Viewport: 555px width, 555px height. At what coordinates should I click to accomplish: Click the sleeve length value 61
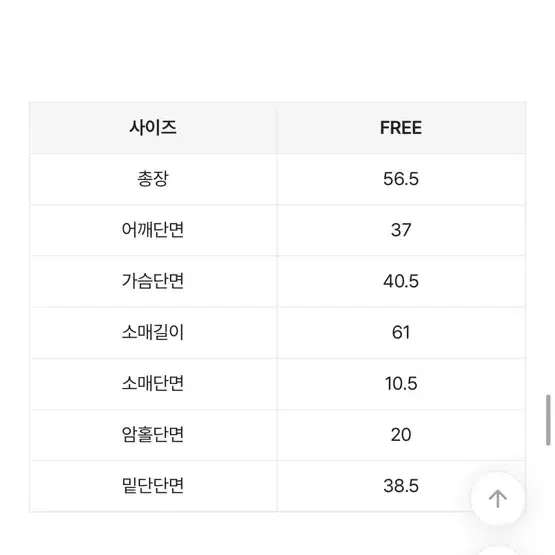click(401, 332)
